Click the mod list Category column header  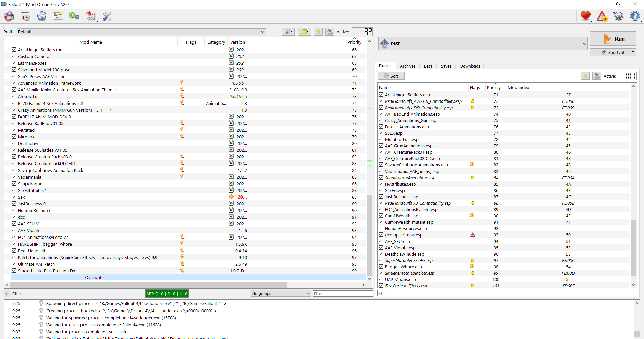point(216,42)
